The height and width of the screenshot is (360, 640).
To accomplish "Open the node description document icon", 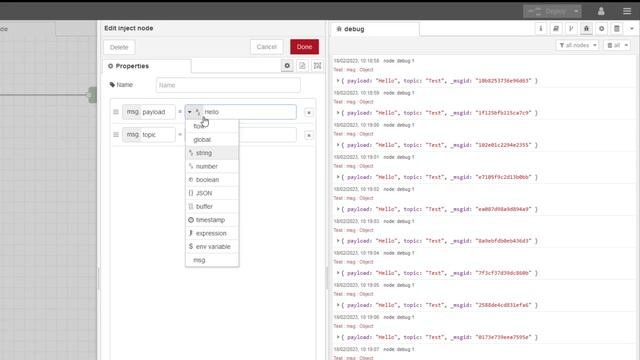I will [x=302, y=66].
